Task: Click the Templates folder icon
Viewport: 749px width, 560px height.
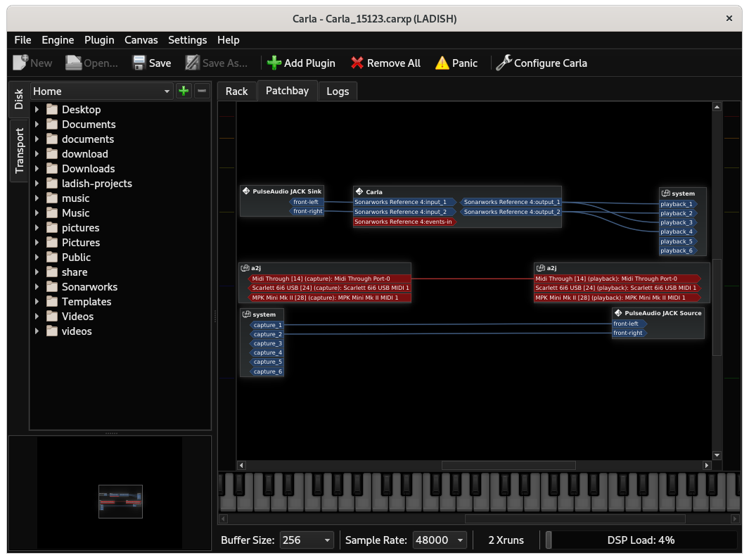Action: click(52, 302)
